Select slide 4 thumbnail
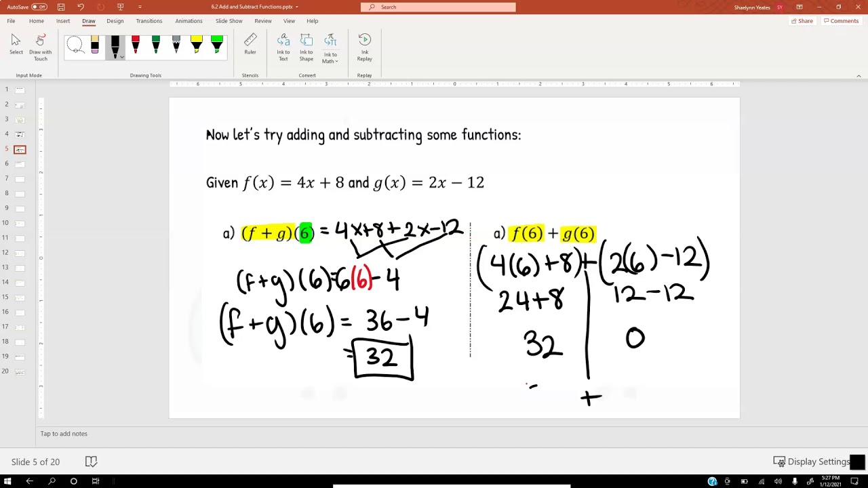The width and height of the screenshot is (868, 488). 20,134
